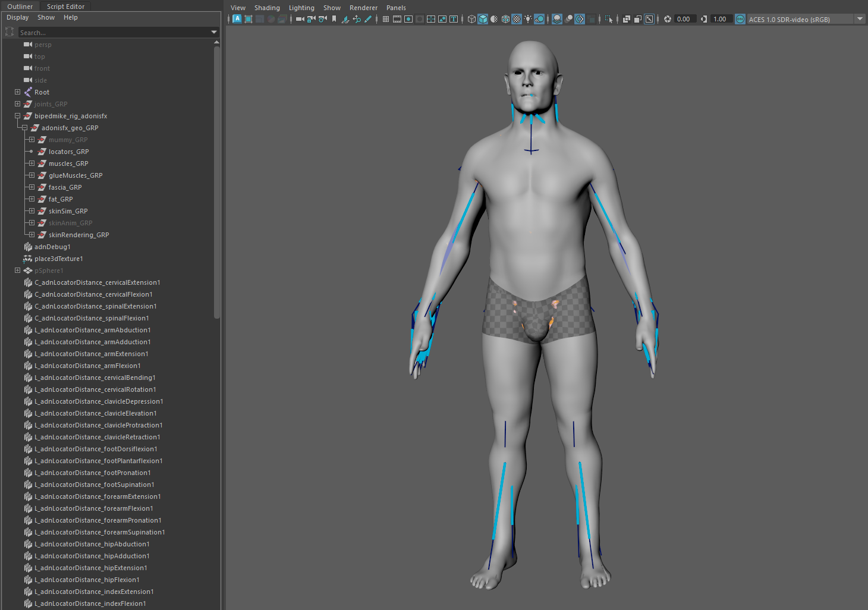Toggle Isolate Select icon

point(609,19)
